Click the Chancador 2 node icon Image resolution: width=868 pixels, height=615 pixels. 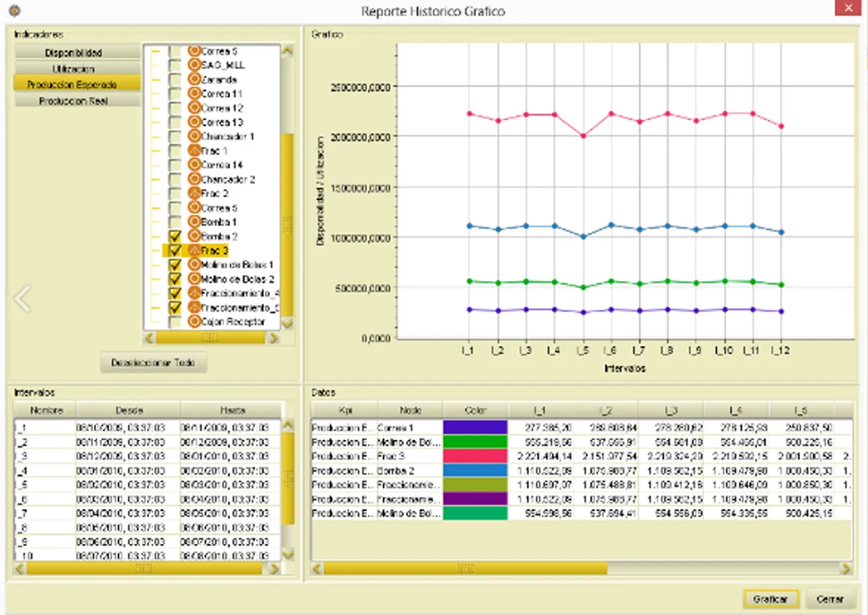[194, 179]
